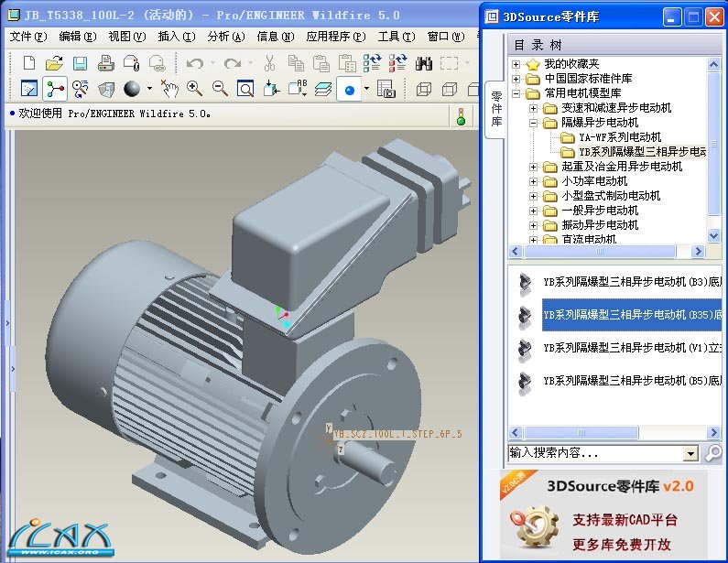The height and width of the screenshot is (563, 728).
Task: Select the YA-WF系列电动机 folder
Action: tap(619, 137)
